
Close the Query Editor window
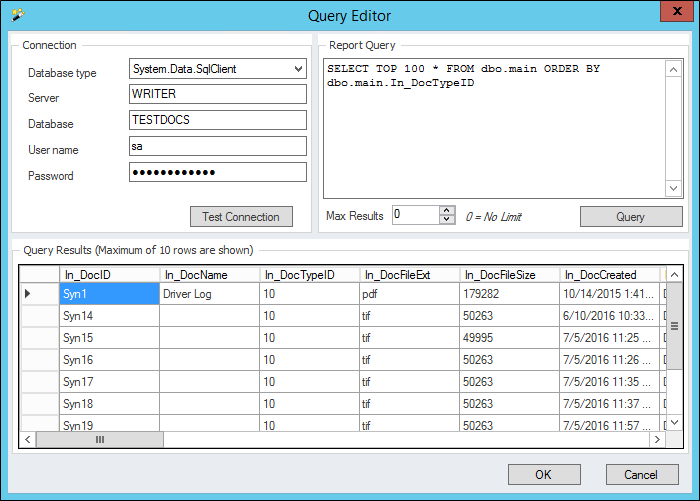click(x=677, y=11)
